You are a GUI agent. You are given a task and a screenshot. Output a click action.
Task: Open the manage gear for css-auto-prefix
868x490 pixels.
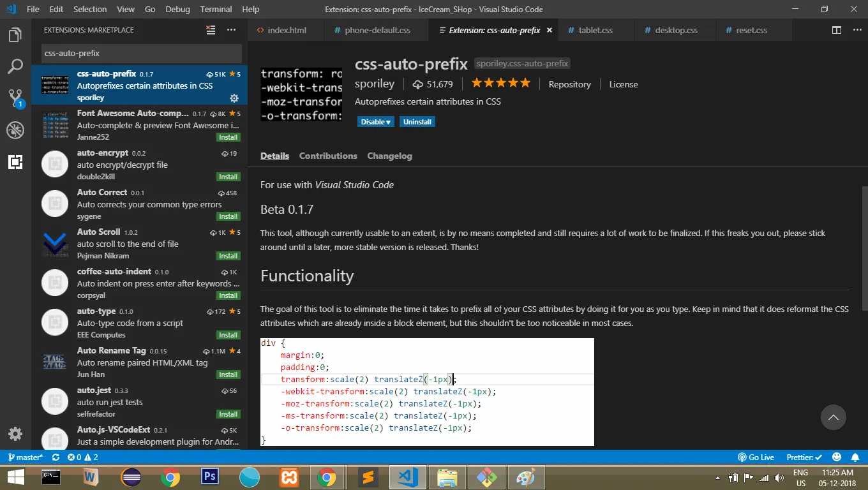[x=234, y=98]
